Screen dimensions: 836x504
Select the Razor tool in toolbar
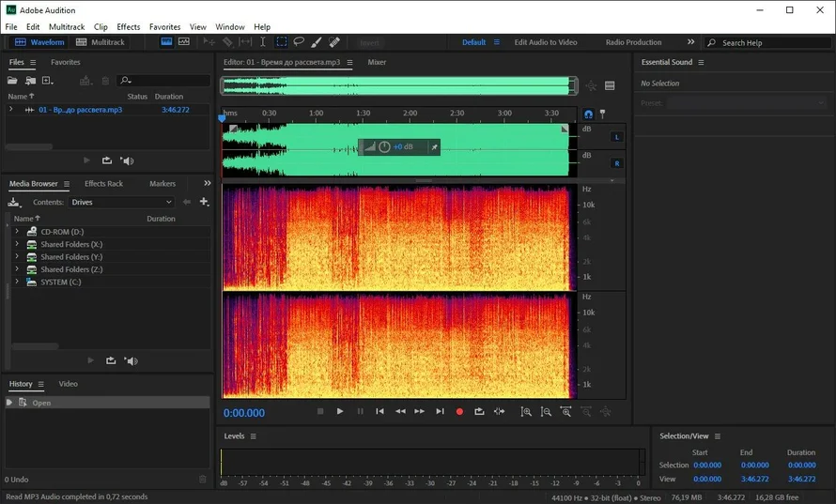coord(227,42)
